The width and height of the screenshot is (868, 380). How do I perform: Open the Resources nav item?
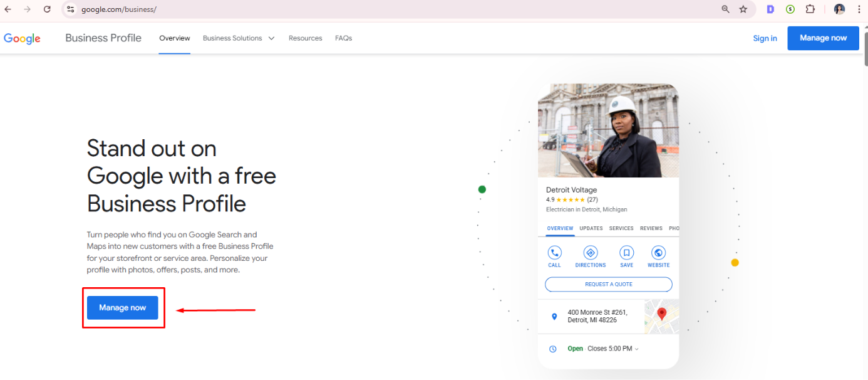coord(306,38)
